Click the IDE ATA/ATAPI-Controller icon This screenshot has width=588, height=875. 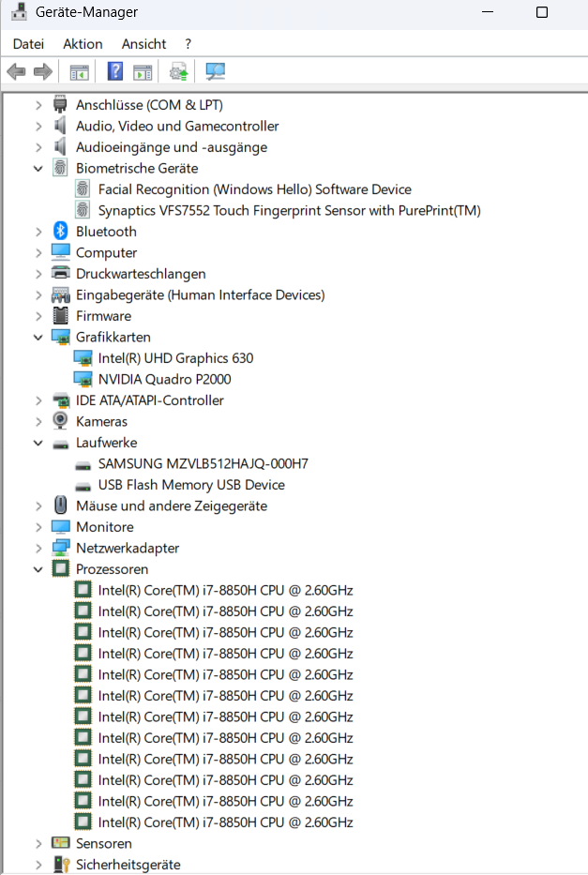[60, 400]
